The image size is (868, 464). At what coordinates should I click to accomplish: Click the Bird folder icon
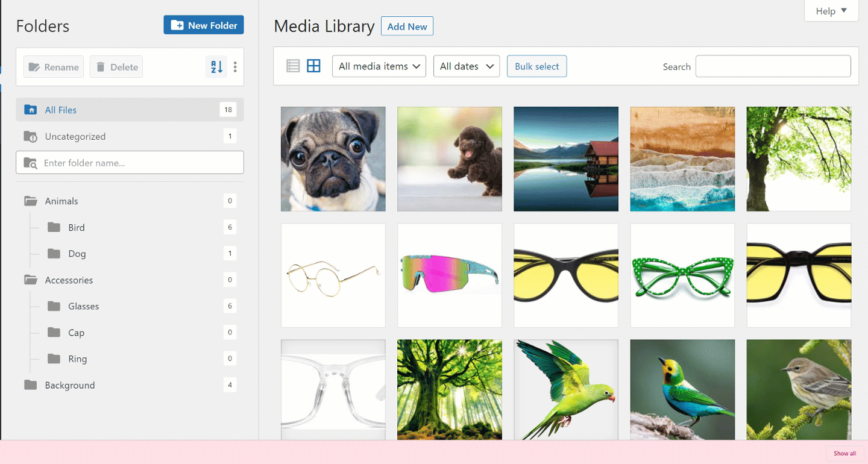click(54, 227)
